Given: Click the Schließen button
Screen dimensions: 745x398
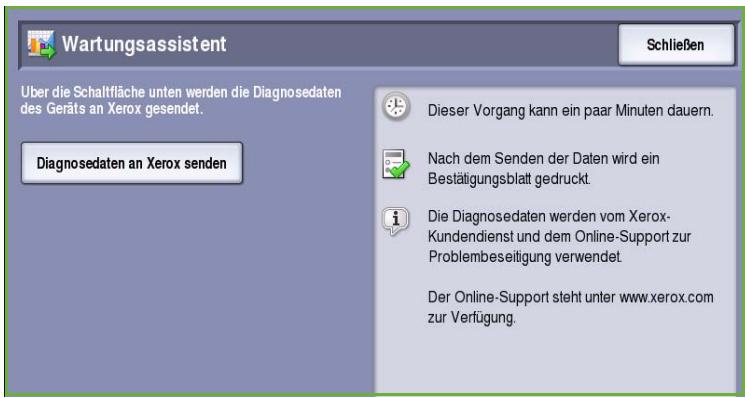Looking at the screenshot, I should pos(676,45).
